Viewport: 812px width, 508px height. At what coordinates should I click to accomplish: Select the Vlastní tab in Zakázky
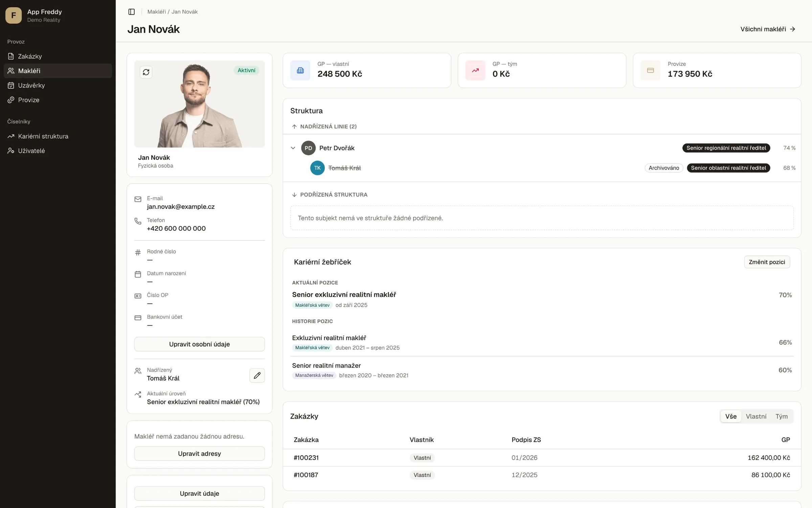point(756,416)
